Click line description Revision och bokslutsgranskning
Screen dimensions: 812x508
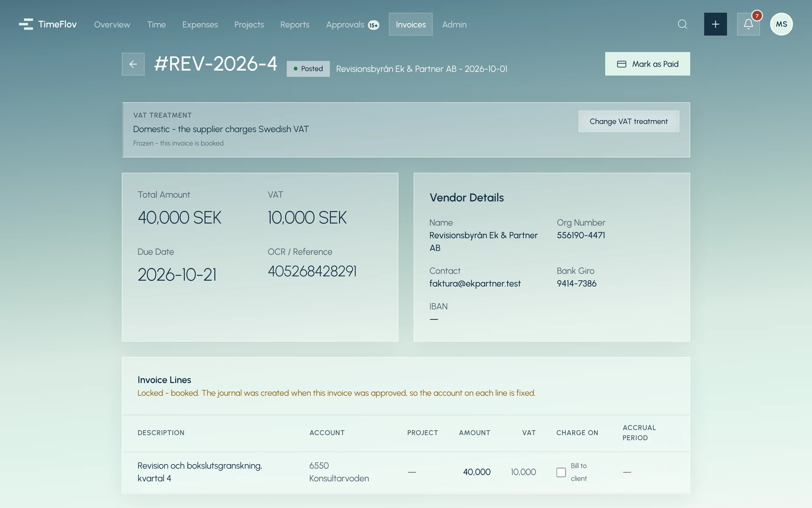200,472
